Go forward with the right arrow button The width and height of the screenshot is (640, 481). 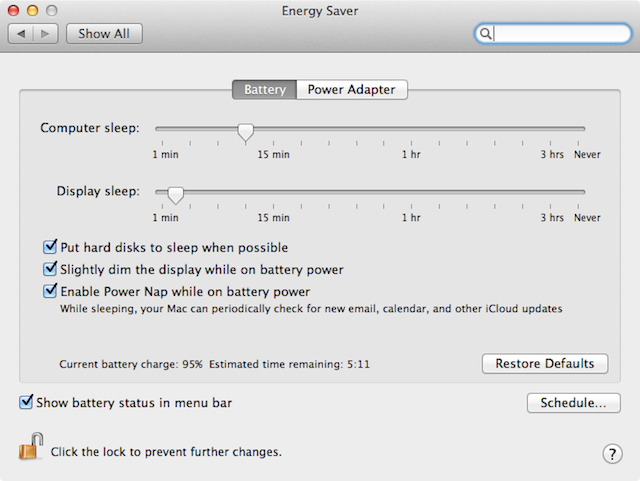[45, 33]
